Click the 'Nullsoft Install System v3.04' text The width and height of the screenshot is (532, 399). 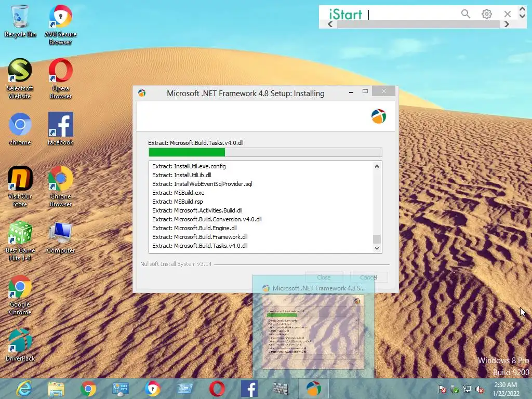(176, 264)
